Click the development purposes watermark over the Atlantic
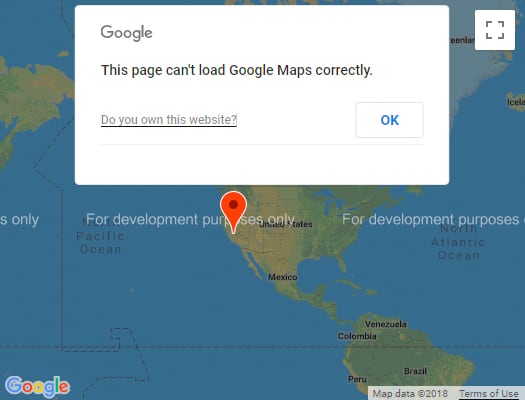This screenshot has width=525, height=400. point(433,220)
